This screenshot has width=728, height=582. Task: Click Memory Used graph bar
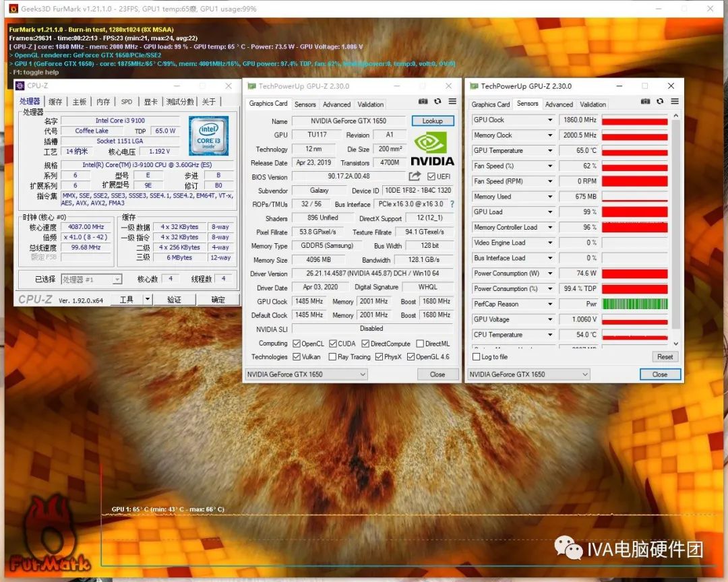(x=635, y=196)
